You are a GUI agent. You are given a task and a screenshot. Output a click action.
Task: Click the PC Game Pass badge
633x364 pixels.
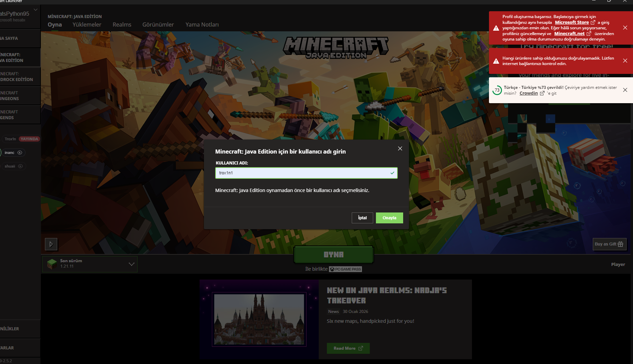(x=345, y=269)
